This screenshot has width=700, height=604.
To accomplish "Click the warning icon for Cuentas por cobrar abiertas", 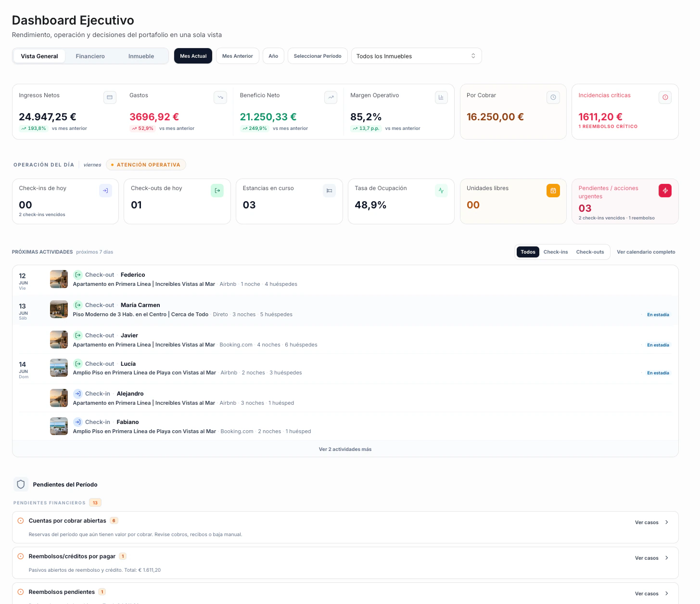I will [21, 521].
